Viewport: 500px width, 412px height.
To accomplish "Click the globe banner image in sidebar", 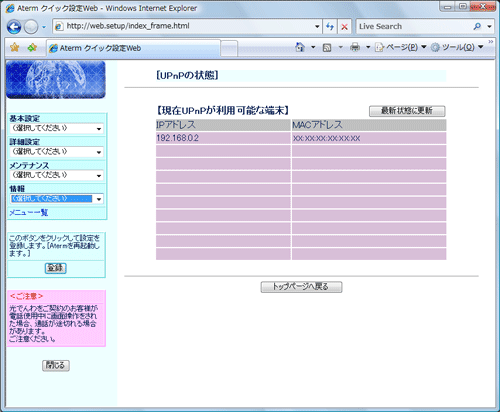I will click(x=56, y=80).
